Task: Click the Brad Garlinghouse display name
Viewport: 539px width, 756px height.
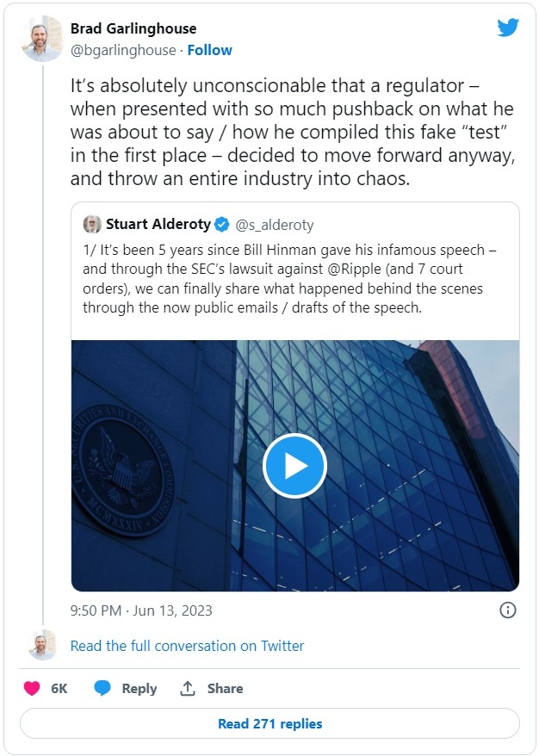Action: pos(133,28)
